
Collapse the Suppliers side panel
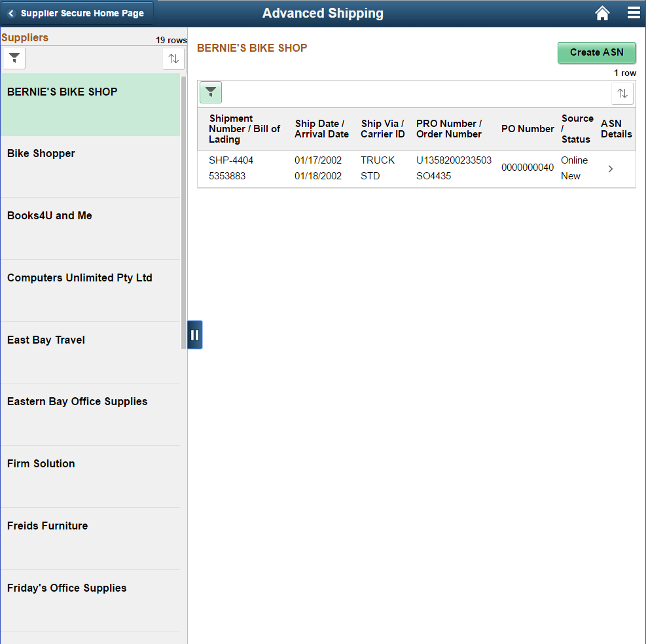pyautogui.click(x=194, y=334)
